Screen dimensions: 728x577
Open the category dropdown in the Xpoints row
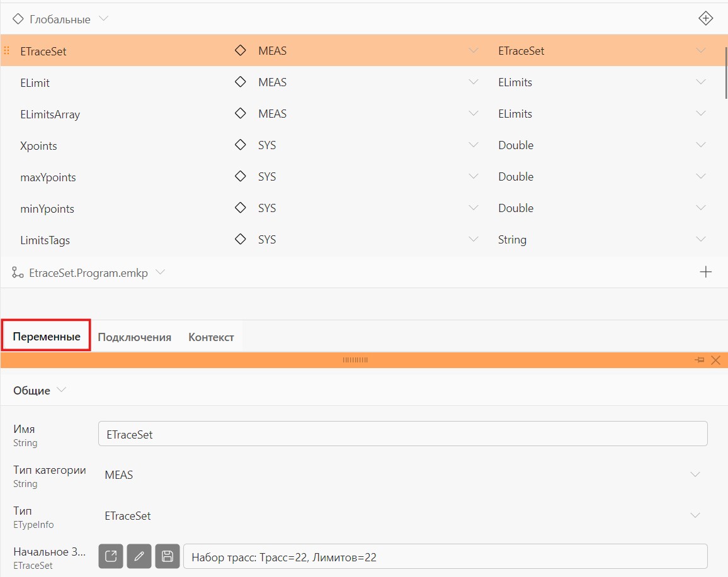click(x=473, y=145)
